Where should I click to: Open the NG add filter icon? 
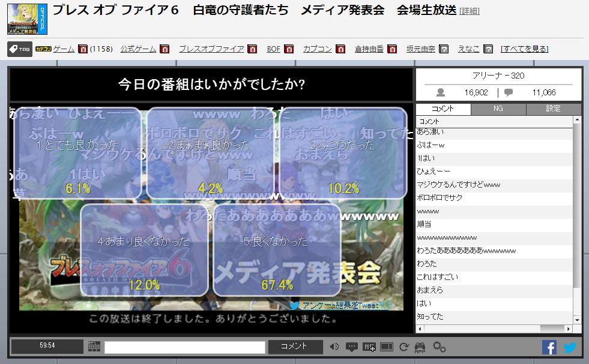pyautogui.click(x=369, y=347)
